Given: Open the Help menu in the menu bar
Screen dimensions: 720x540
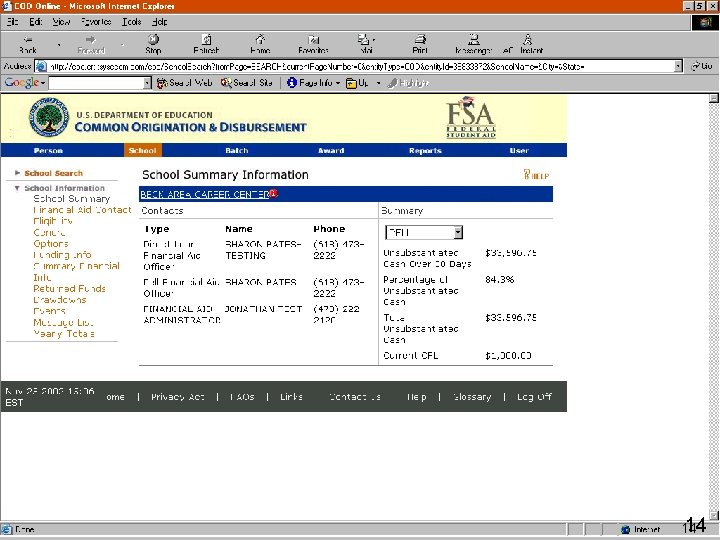Looking at the screenshot, I should pyautogui.click(x=159, y=22).
